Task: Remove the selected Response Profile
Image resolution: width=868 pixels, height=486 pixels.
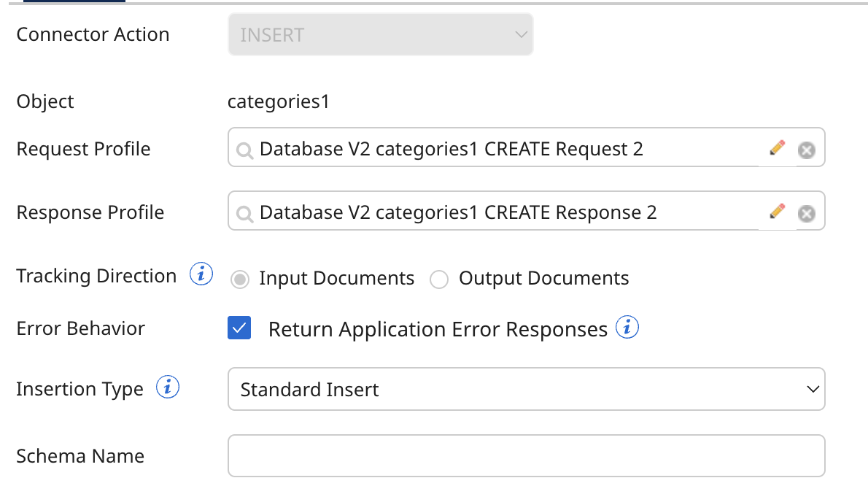Action: click(x=806, y=213)
